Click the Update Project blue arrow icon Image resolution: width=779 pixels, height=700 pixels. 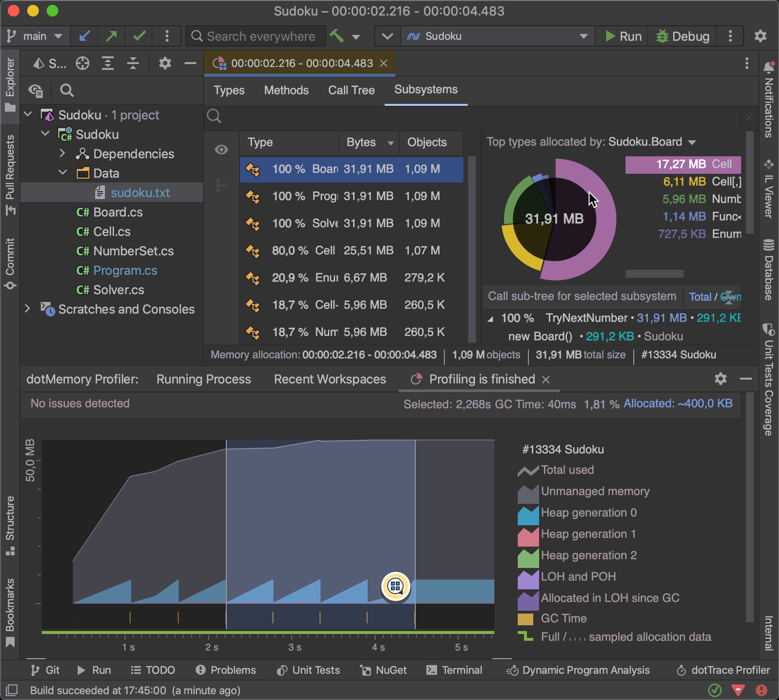click(85, 36)
